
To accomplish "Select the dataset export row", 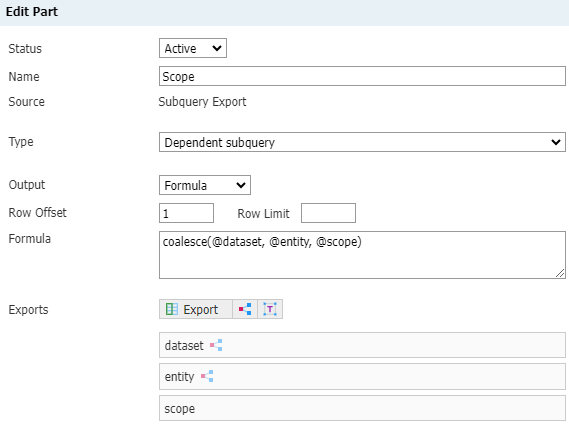I will [x=362, y=345].
